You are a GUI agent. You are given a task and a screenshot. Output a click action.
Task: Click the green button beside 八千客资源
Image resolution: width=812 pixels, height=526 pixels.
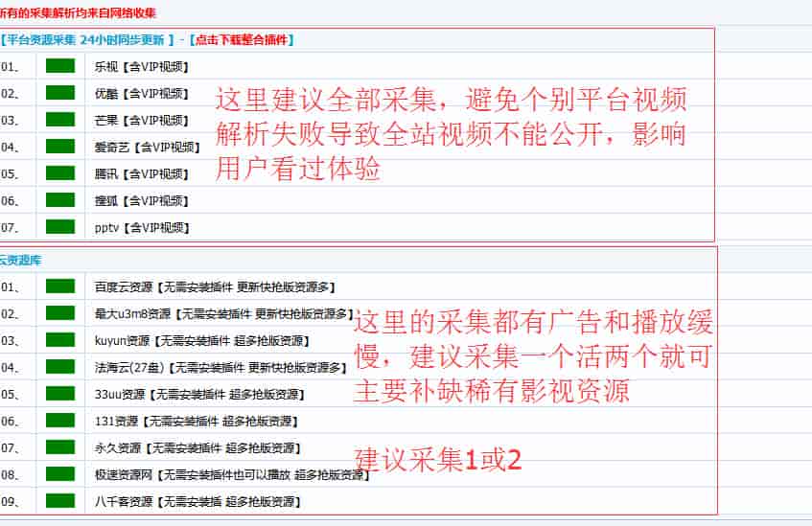(60, 501)
